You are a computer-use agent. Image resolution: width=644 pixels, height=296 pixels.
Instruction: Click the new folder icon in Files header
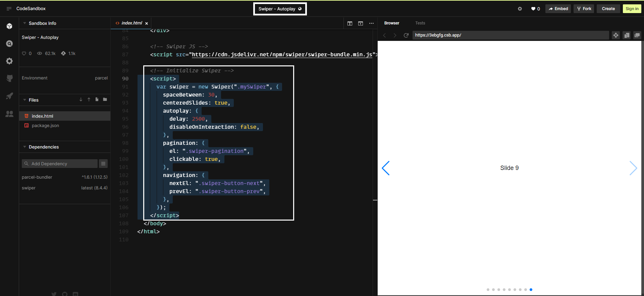point(105,100)
